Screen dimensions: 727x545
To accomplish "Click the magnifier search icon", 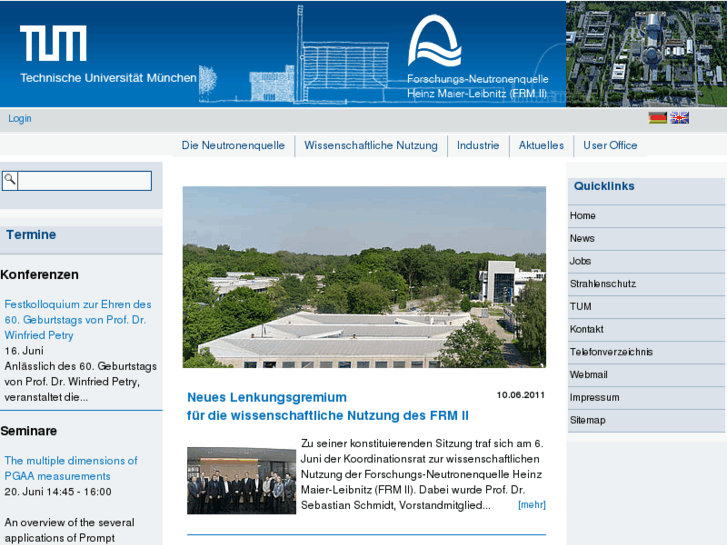I will point(10,180).
